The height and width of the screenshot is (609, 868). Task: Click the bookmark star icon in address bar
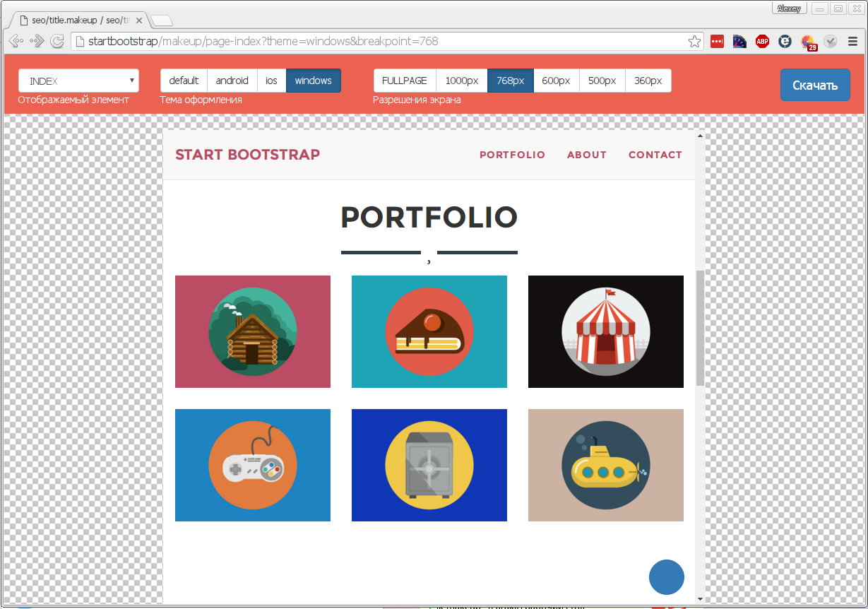tap(695, 41)
